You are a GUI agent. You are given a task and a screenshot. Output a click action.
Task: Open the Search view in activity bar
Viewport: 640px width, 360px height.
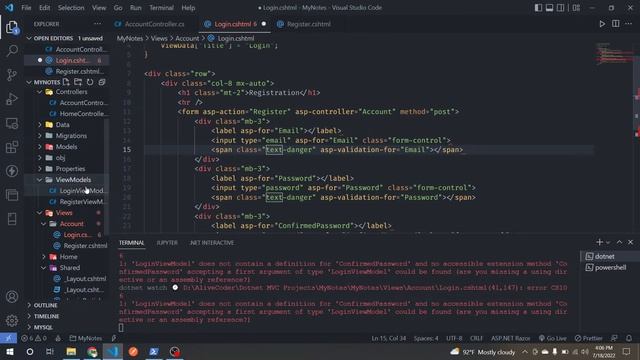(x=12, y=51)
